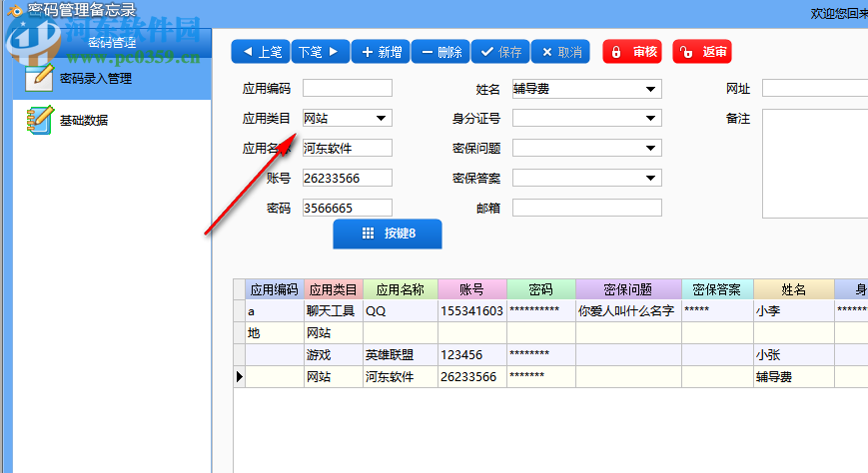
Task: Focus the 应用编码 input field
Action: [348, 88]
